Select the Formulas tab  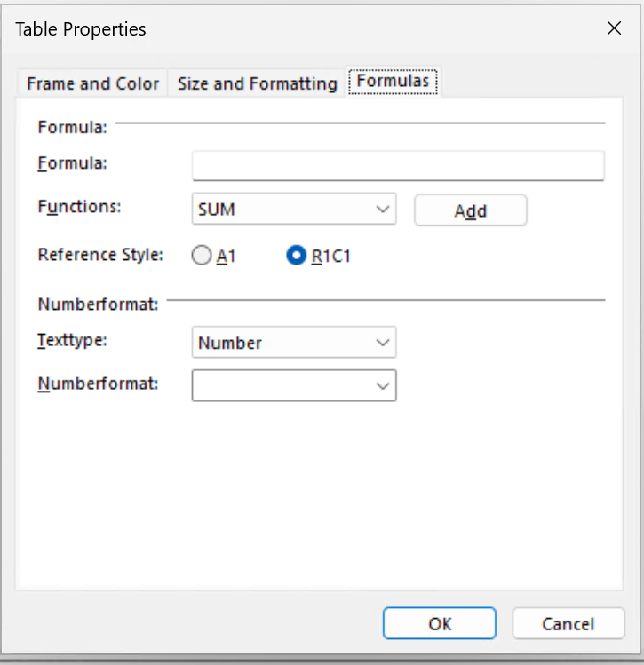[x=393, y=81]
